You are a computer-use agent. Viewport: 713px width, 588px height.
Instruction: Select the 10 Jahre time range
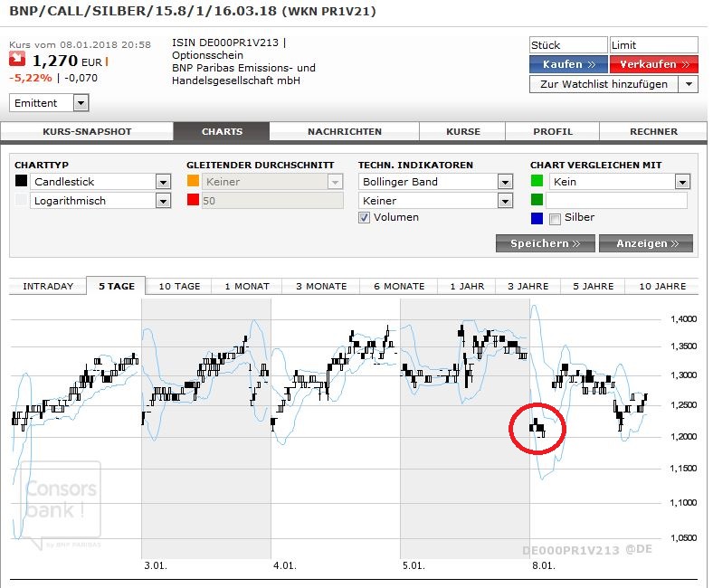pos(662,286)
